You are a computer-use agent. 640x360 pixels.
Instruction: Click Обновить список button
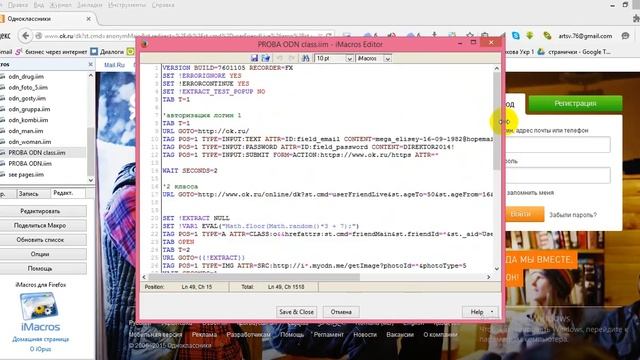coord(40,240)
